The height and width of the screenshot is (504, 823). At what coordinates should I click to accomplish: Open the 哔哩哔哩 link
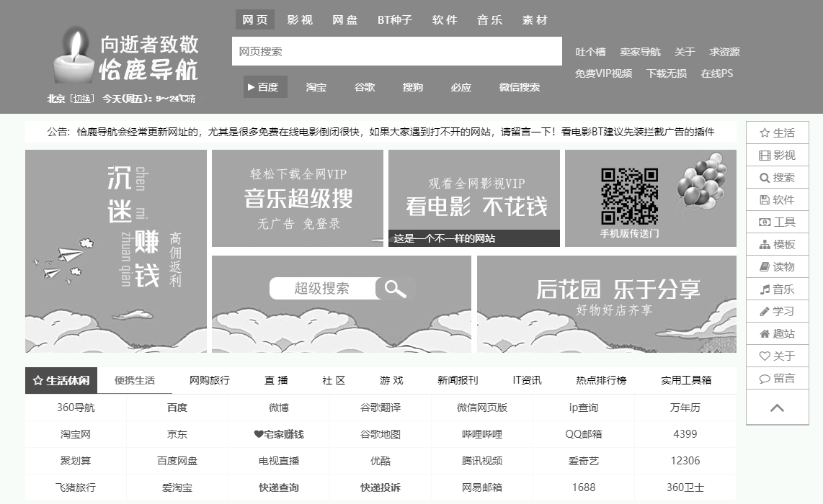tap(482, 434)
